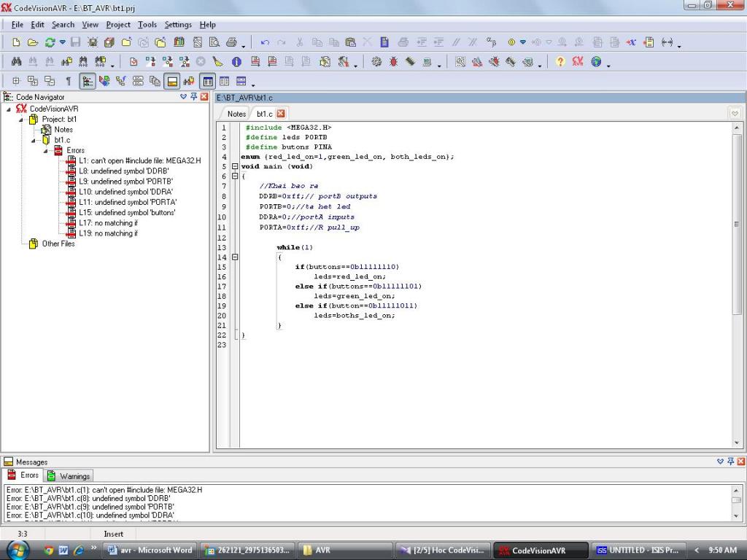Open the Project menu
747x560 pixels.
tap(117, 25)
